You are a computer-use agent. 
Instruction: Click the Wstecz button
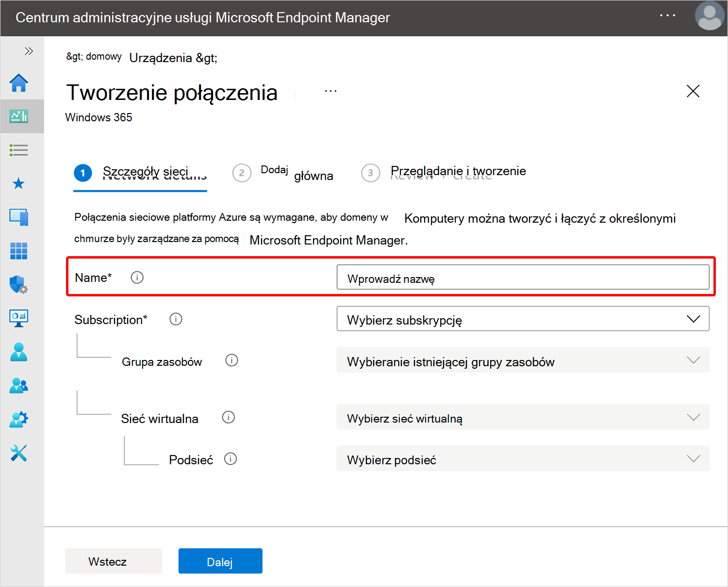point(114,561)
